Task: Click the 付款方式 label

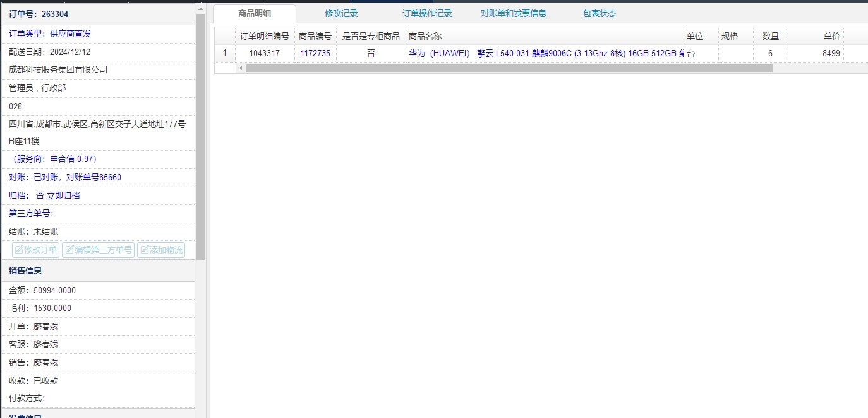Action: pyautogui.click(x=27, y=398)
